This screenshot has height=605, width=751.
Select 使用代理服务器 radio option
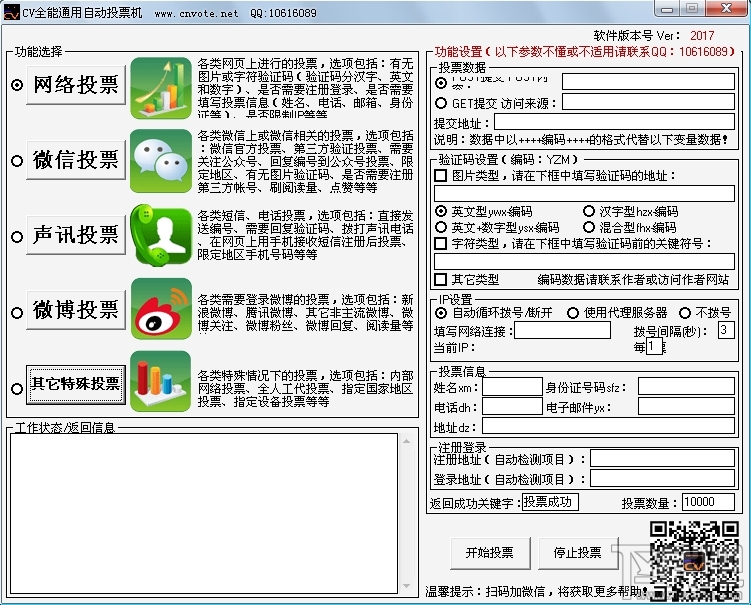tap(573, 313)
